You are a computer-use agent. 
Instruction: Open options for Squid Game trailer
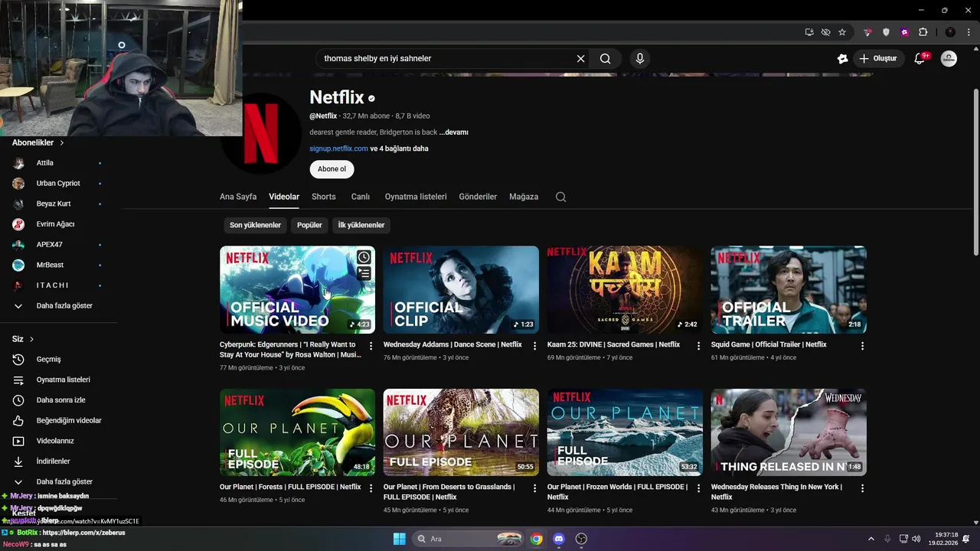point(862,346)
